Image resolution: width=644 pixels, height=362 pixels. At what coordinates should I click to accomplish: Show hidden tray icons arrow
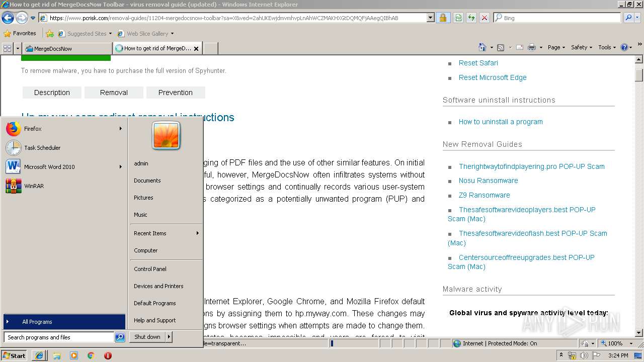pyautogui.click(x=561, y=355)
